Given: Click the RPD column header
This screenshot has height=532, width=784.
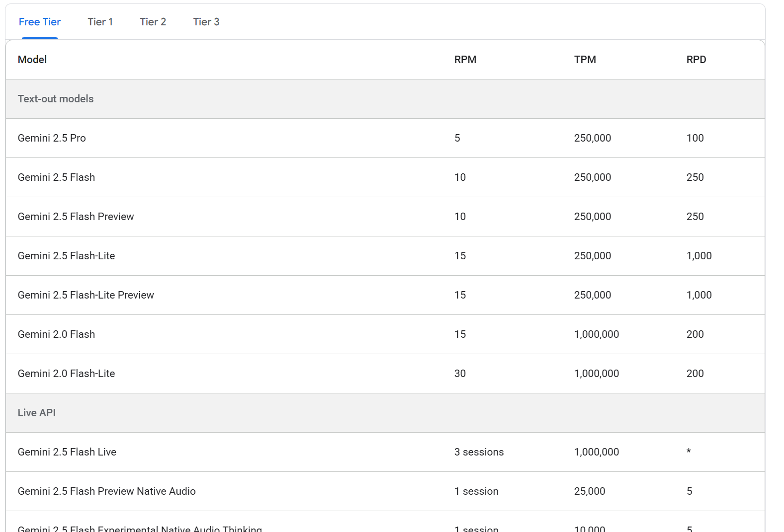Looking at the screenshot, I should click(697, 60).
